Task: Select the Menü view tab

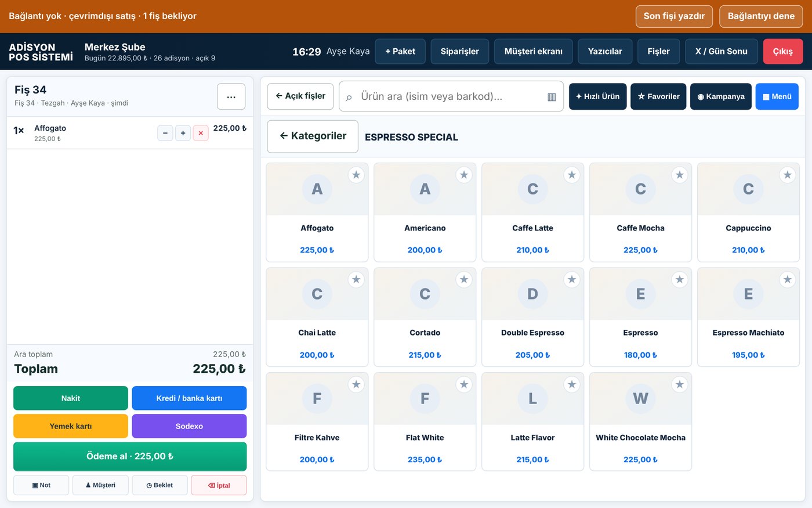Action: tap(777, 96)
